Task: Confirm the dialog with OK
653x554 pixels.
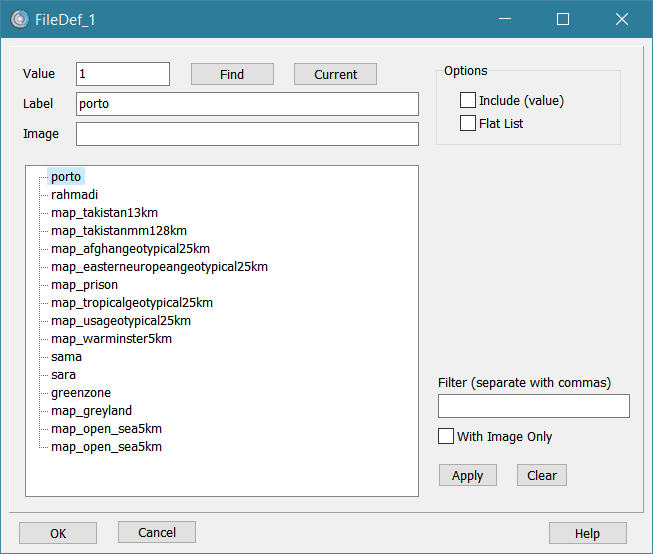Action: pyautogui.click(x=58, y=533)
